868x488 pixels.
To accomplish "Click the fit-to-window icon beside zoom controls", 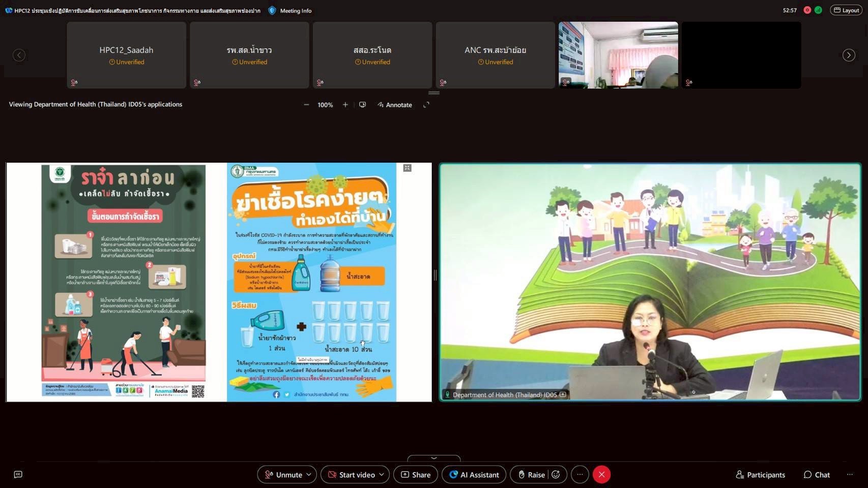I will 362,105.
